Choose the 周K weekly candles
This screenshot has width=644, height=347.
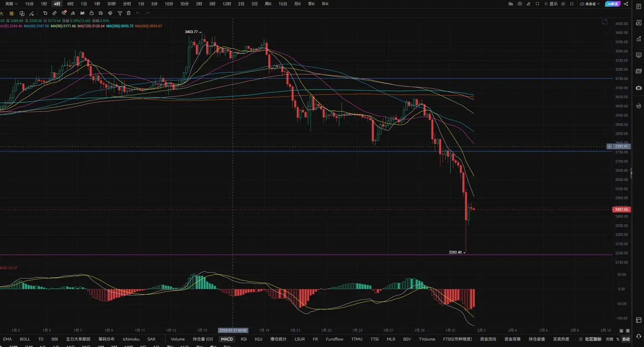[x=268, y=4]
